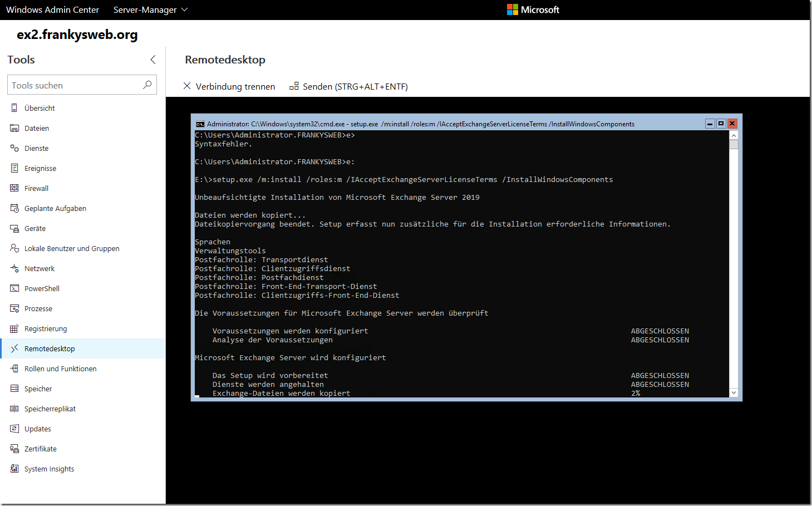Click the 2% progress value for Exchange-Dateien
The width and height of the screenshot is (812, 506).
pos(636,393)
